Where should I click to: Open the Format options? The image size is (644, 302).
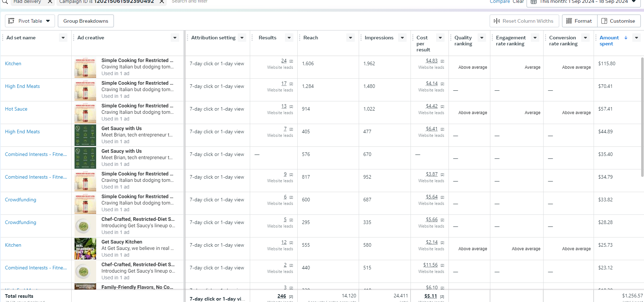(579, 21)
